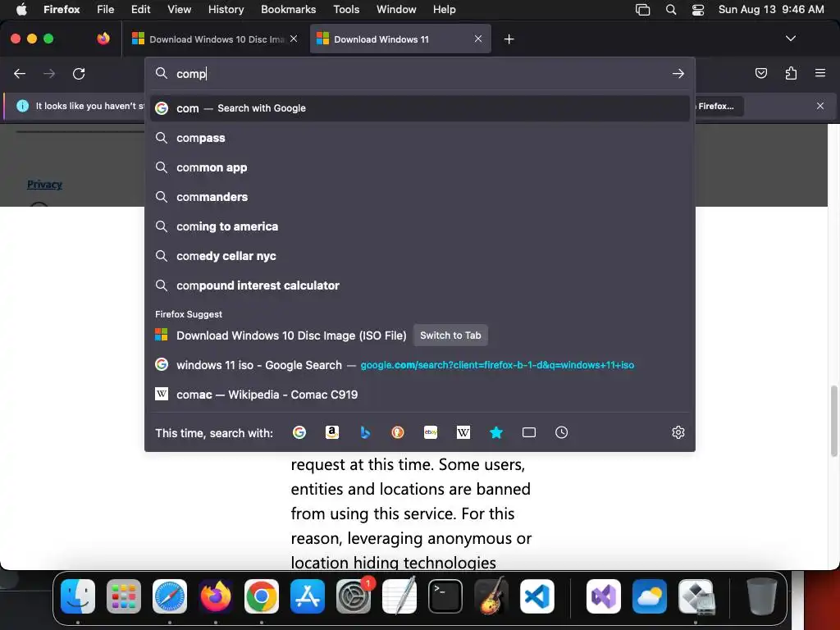The image size is (840, 630).
Task: Open the Help menu
Action: coord(444,9)
